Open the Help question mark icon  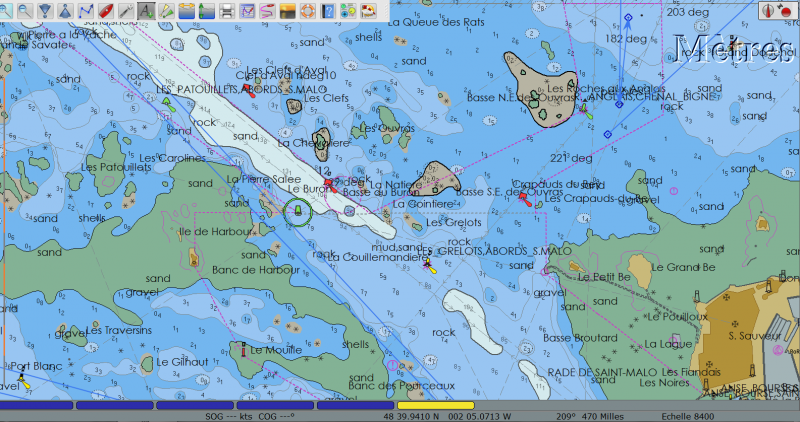click(328, 10)
